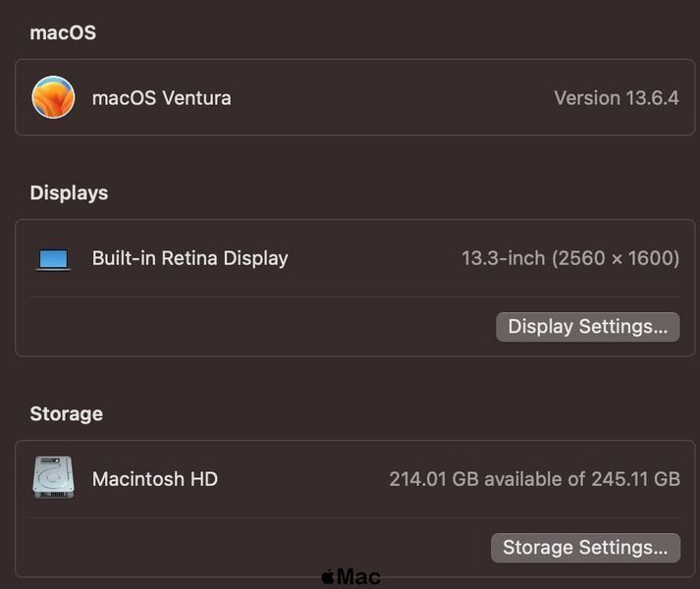Screen dimensions: 700x589
Task: Select the Built-in Retina Display label
Action: (x=190, y=258)
